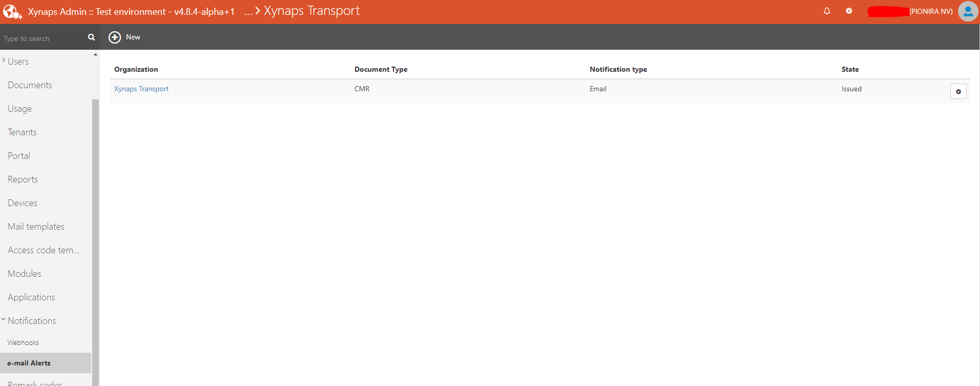Go to Mail templates section

coord(36,227)
